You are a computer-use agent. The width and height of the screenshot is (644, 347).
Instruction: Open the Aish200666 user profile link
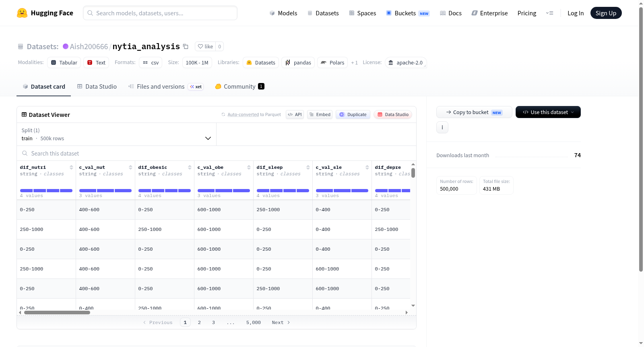(89, 46)
